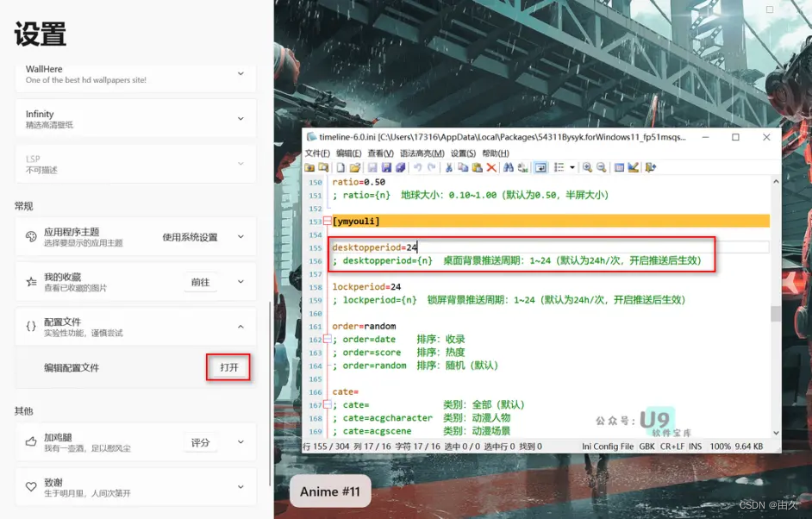The image size is (812, 519).
Task: Click the editor scrollbar down arrow
Action: point(775,433)
